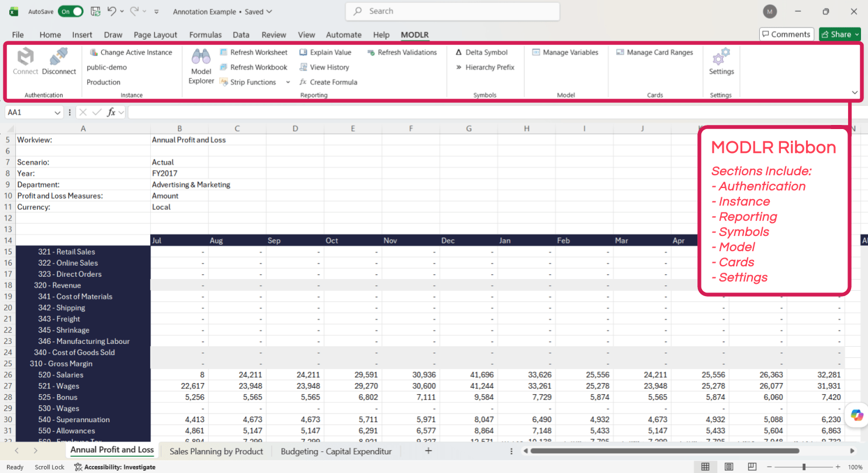
Task: Select row 18 header
Action: 8,286
